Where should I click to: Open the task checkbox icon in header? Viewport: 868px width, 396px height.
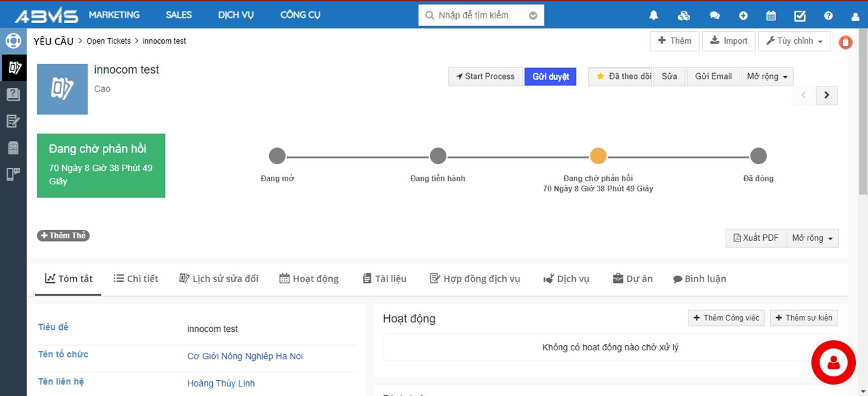[x=800, y=16]
